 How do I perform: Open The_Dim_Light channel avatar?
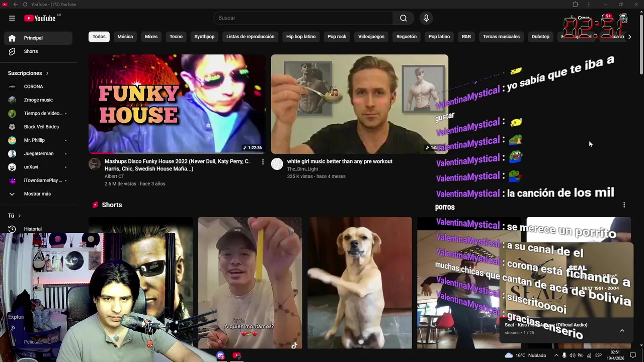(277, 164)
